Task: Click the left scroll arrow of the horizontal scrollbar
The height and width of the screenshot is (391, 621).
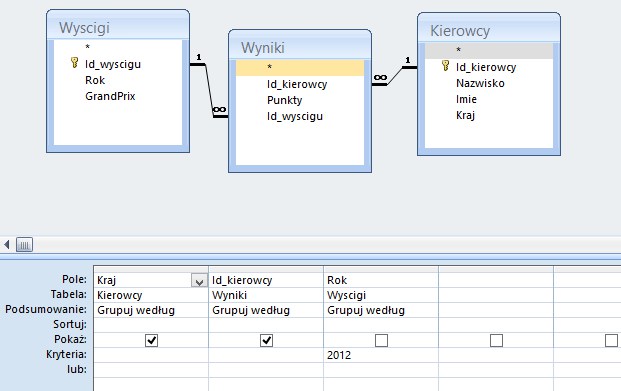Action: point(7,244)
